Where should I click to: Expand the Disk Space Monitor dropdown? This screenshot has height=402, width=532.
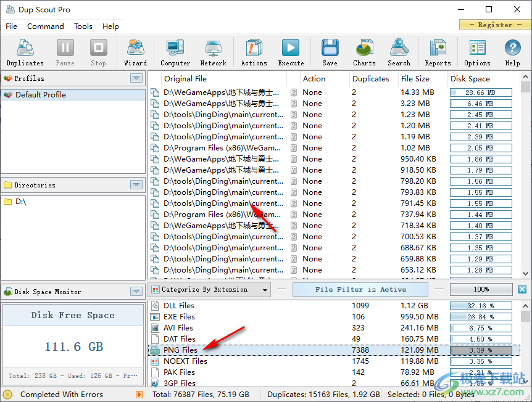(x=136, y=292)
